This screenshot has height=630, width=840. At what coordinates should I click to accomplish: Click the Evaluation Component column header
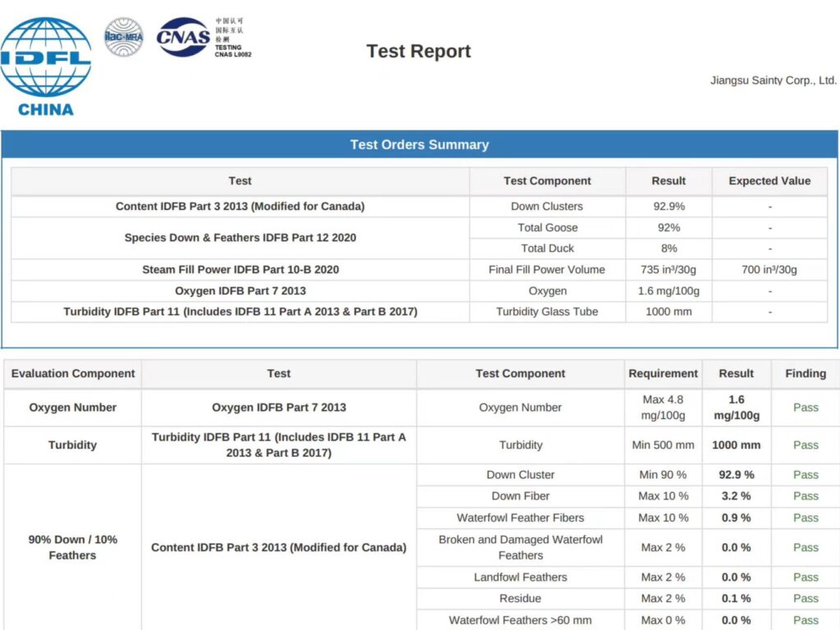click(x=73, y=373)
